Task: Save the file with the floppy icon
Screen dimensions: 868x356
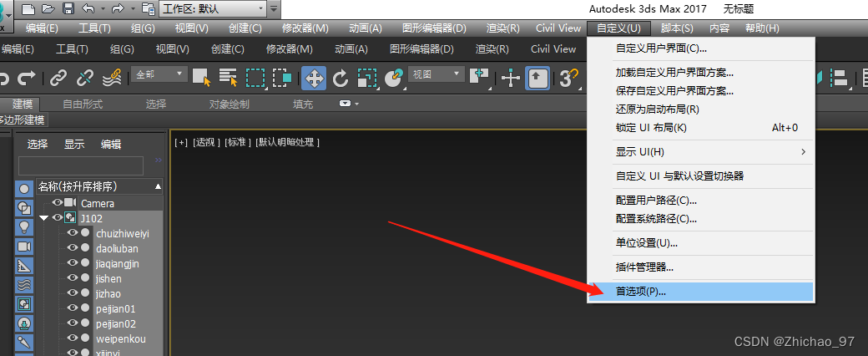Action: pos(68,8)
